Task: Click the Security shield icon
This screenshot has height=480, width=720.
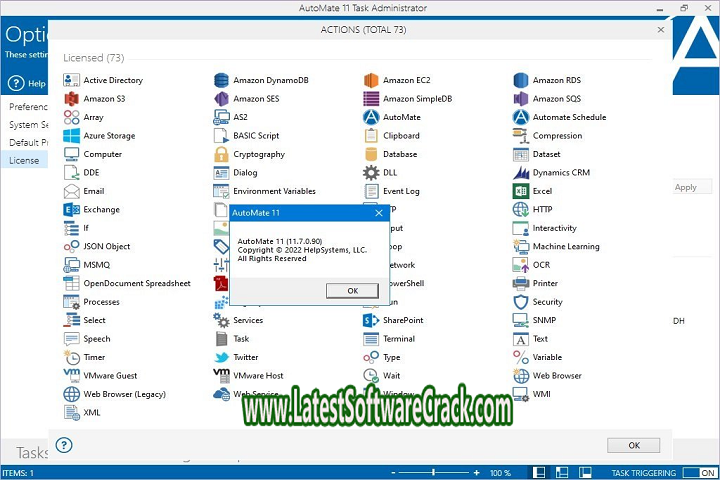Action: [x=521, y=302]
